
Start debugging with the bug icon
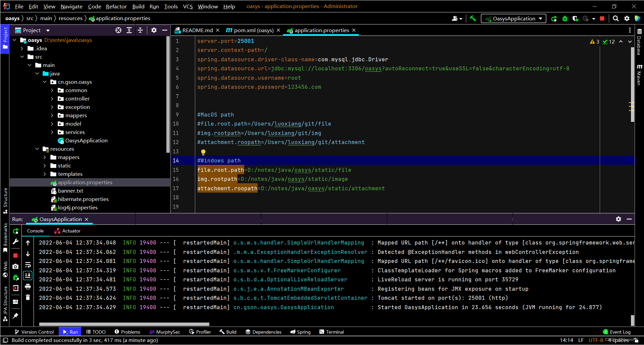(565, 18)
